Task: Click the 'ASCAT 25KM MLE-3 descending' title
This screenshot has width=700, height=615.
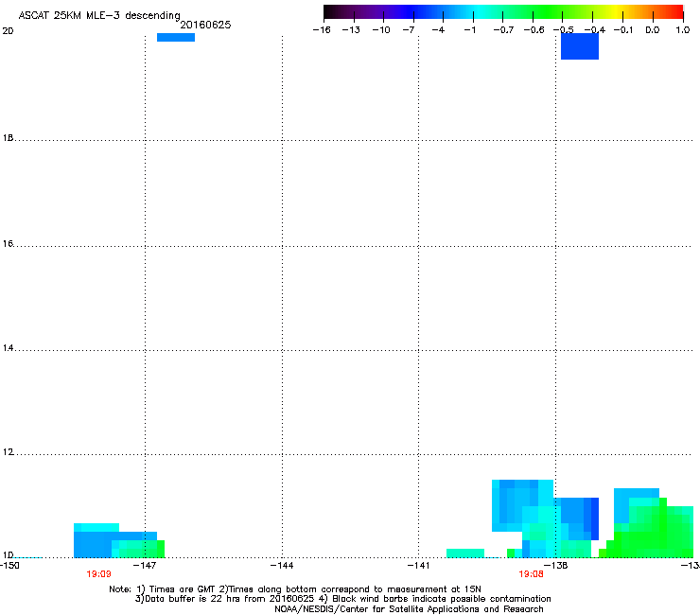Action: (99, 15)
